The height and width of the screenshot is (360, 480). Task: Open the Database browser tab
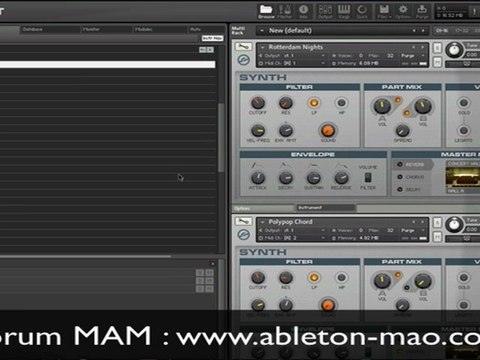[x=50, y=29]
